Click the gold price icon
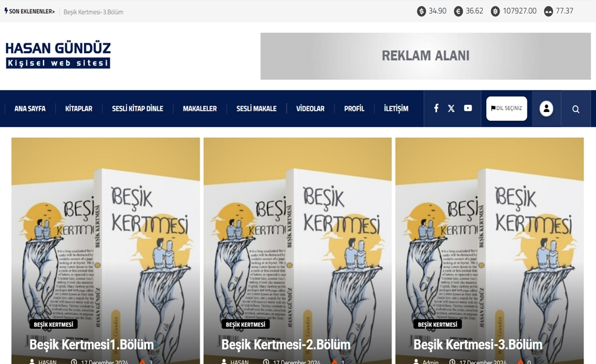The height and width of the screenshot is (364, 596). (548, 11)
